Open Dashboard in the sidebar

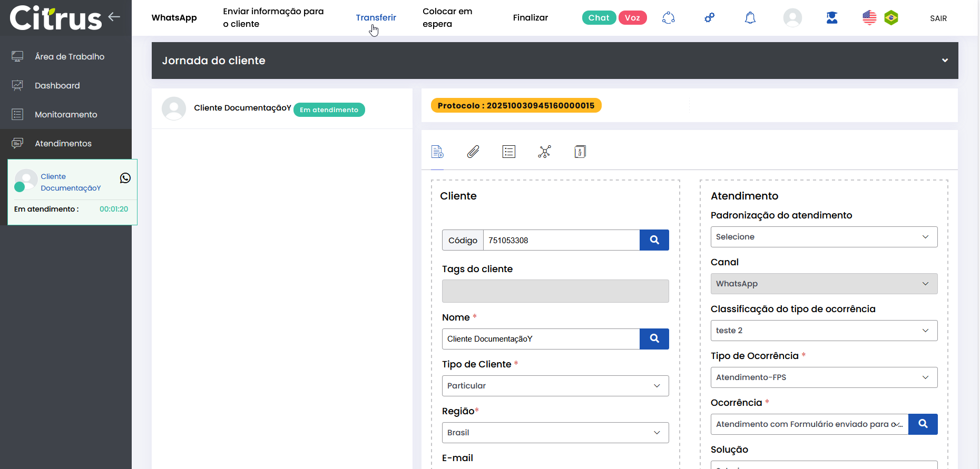pyautogui.click(x=57, y=86)
